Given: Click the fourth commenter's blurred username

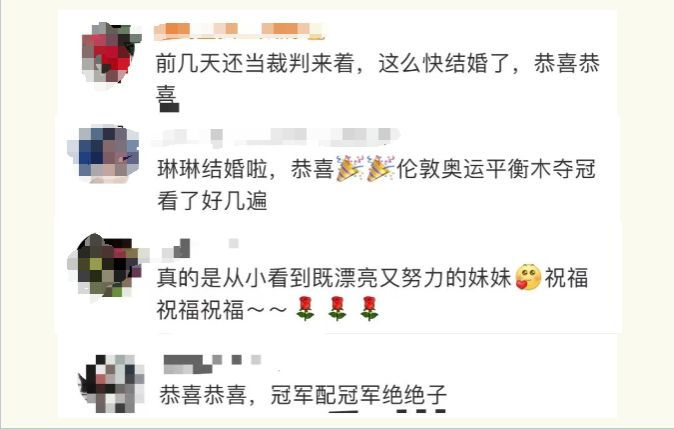Looking at the screenshot, I should [212, 363].
